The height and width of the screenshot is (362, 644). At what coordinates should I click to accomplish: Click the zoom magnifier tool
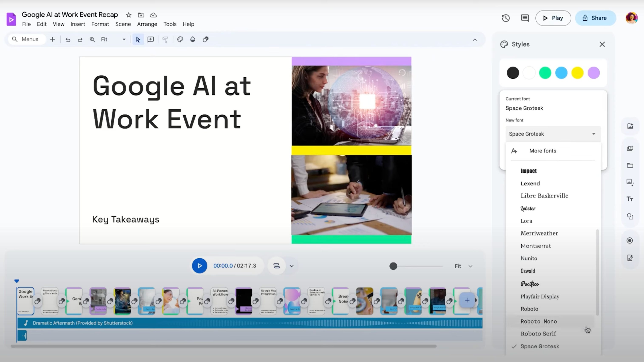tap(92, 40)
